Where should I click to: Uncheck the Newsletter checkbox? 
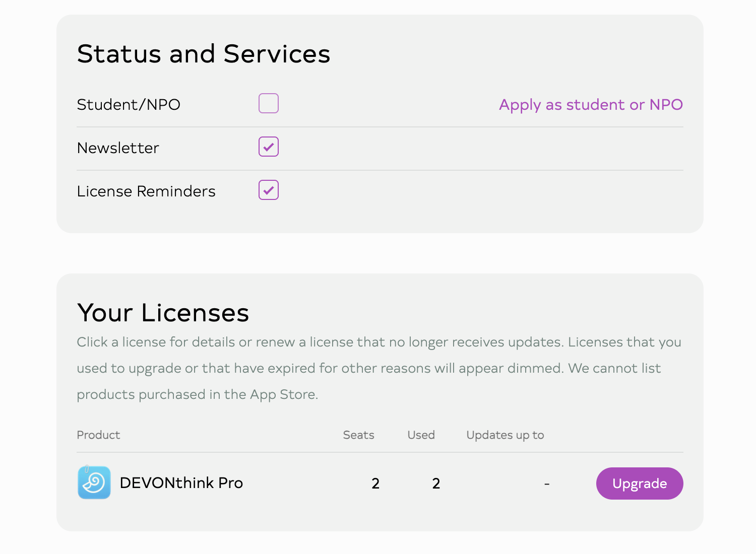pyautogui.click(x=269, y=147)
